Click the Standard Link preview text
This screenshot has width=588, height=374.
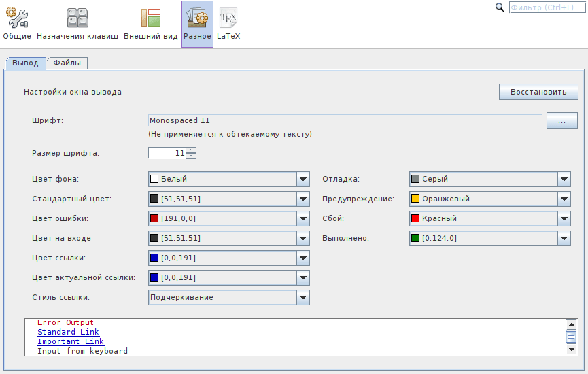[x=68, y=332]
